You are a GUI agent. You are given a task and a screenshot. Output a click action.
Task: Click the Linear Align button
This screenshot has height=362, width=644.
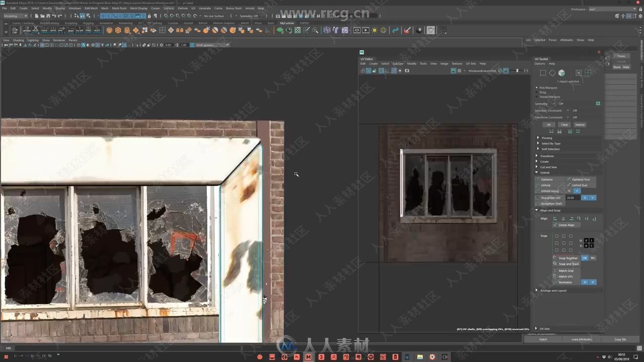pos(567,225)
